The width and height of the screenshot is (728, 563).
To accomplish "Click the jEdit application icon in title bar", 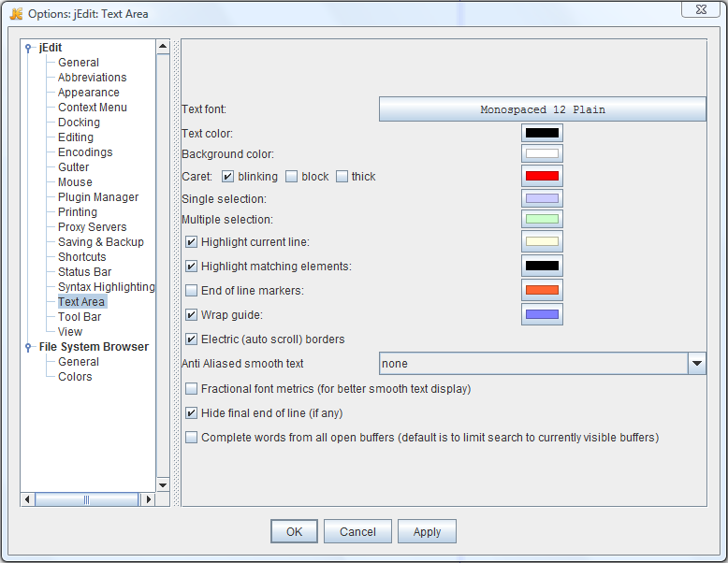I will coord(16,14).
